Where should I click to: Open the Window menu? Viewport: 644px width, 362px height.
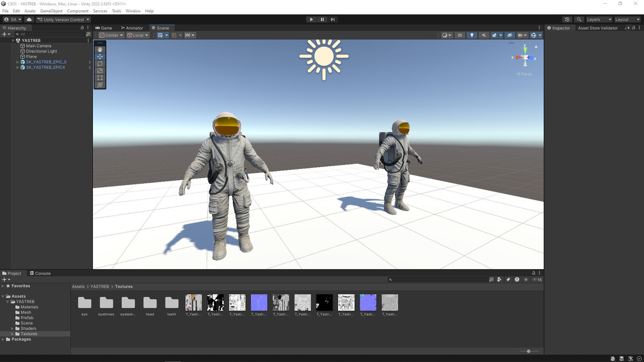[x=133, y=11]
